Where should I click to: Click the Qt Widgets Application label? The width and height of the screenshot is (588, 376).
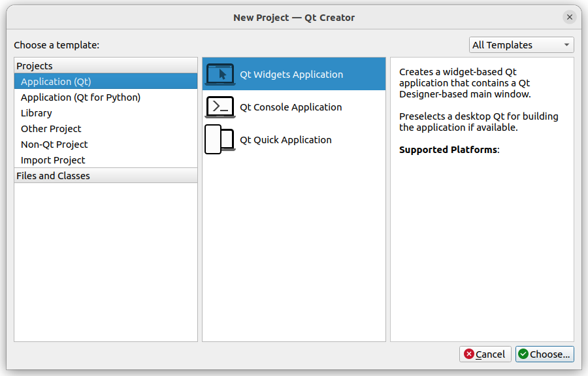click(291, 75)
